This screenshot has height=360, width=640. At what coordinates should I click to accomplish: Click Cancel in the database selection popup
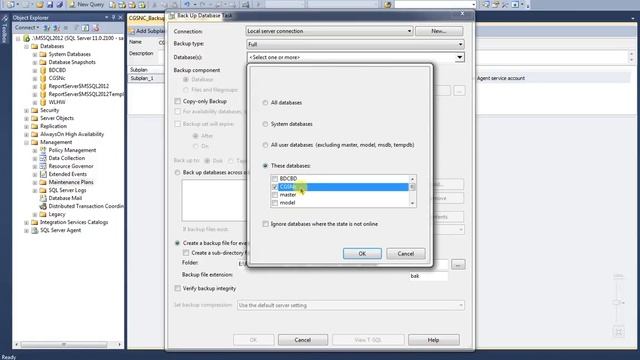pos(406,253)
